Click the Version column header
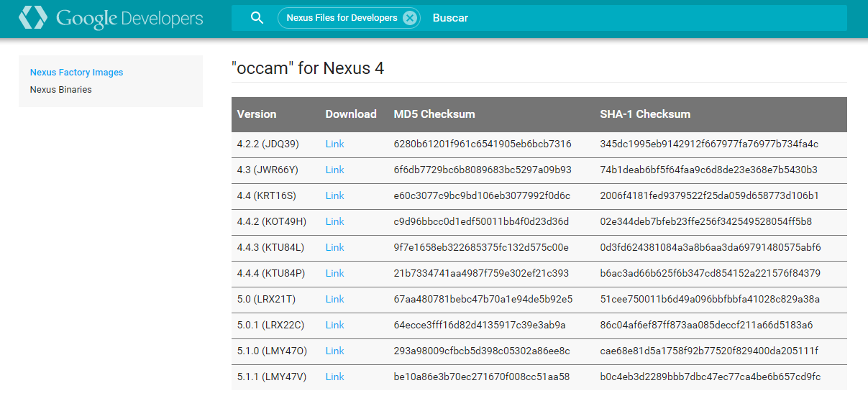The image size is (868, 406). pos(257,114)
